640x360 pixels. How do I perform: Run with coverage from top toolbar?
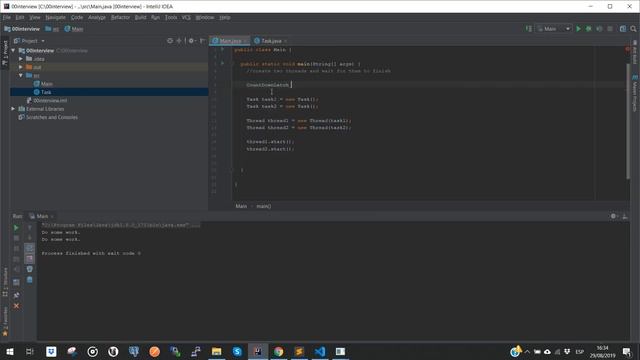pos(599,29)
